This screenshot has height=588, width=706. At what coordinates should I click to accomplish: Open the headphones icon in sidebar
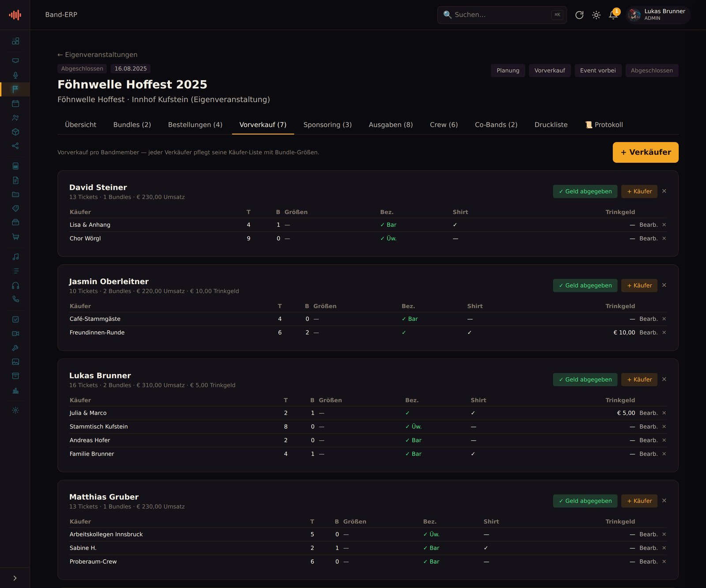[15, 285]
